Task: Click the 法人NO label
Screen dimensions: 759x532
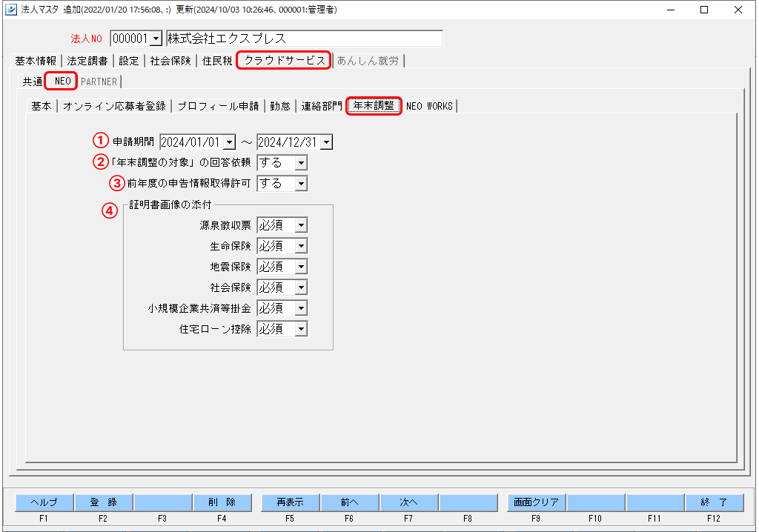Action: coord(86,39)
